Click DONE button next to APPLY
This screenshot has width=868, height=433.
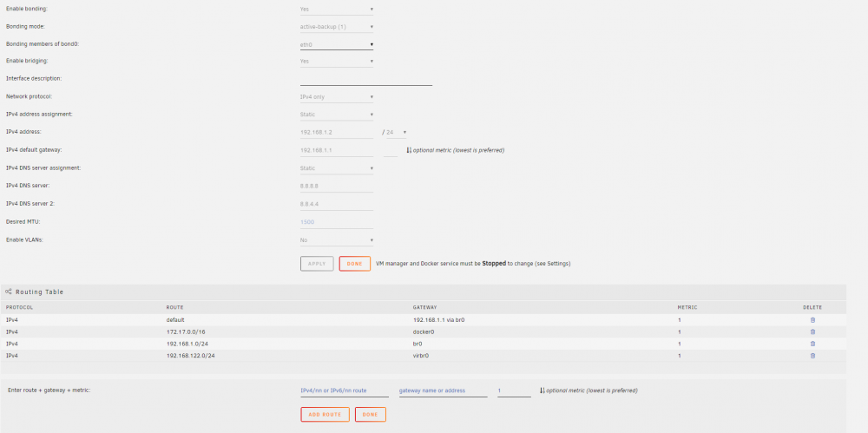355,264
